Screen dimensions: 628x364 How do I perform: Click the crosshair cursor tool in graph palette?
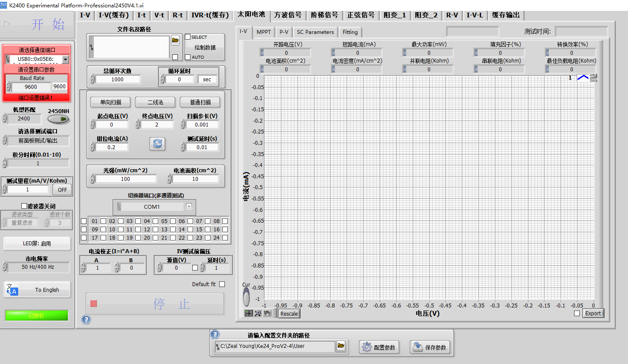click(x=248, y=313)
